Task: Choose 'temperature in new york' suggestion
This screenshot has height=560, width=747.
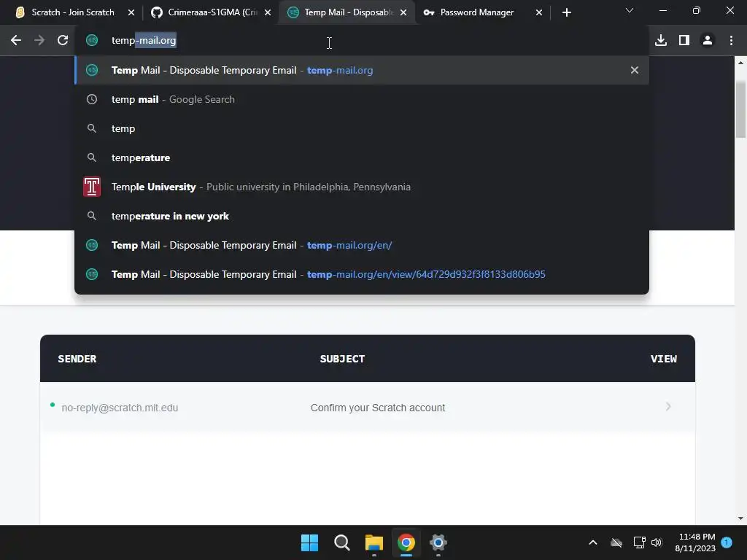Action: (362, 216)
